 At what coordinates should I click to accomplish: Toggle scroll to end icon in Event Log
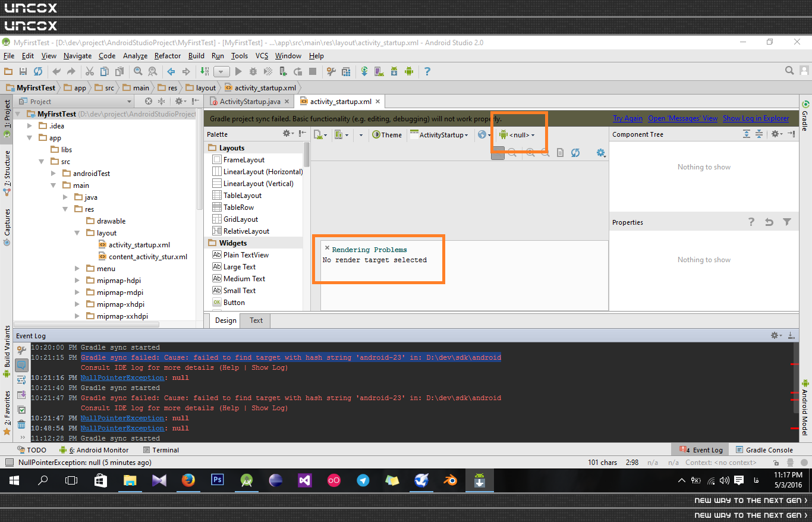tap(21, 395)
